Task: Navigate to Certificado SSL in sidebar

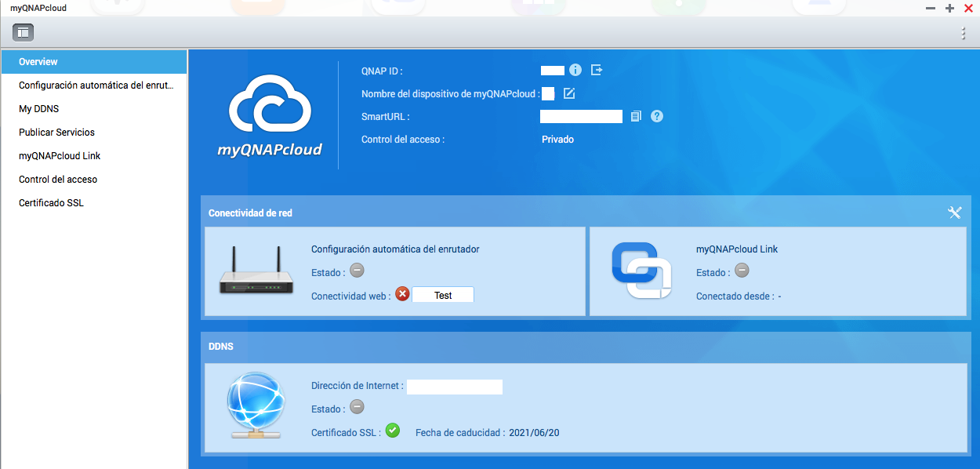Action: [x=51, y=203]
